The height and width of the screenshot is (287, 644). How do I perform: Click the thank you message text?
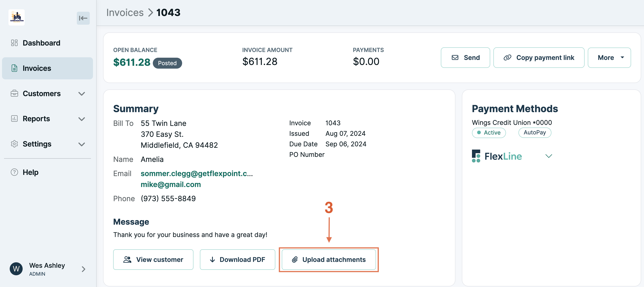click(190, 235)
